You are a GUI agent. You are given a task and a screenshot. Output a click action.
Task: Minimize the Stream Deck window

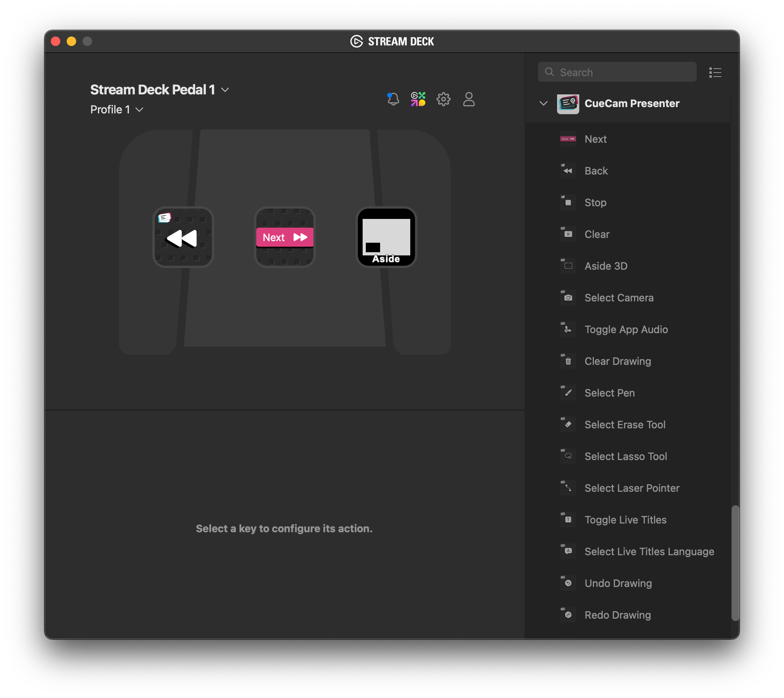[x=71, y=41]
